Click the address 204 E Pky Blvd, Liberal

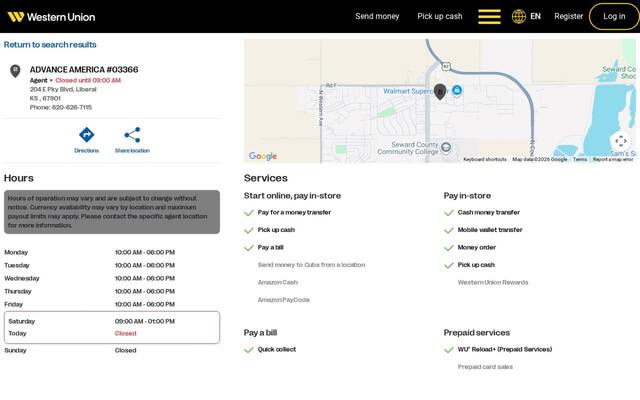click(x=63, y=89)
